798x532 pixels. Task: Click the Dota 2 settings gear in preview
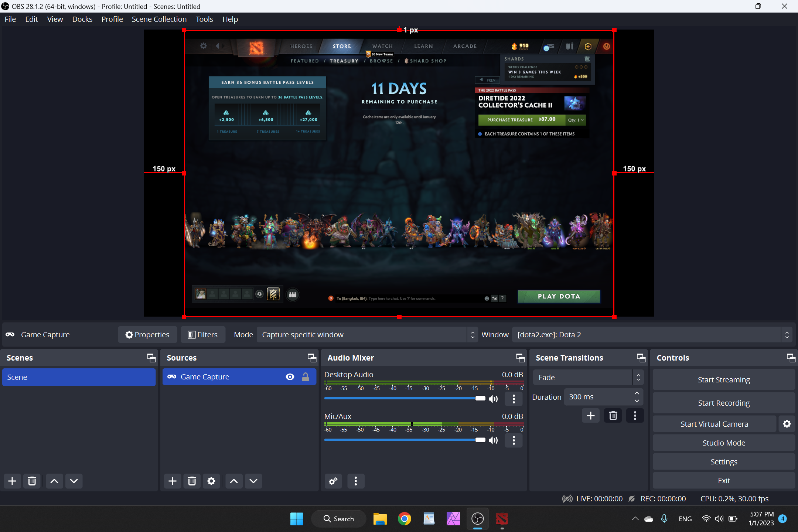[x=204, y=46]
